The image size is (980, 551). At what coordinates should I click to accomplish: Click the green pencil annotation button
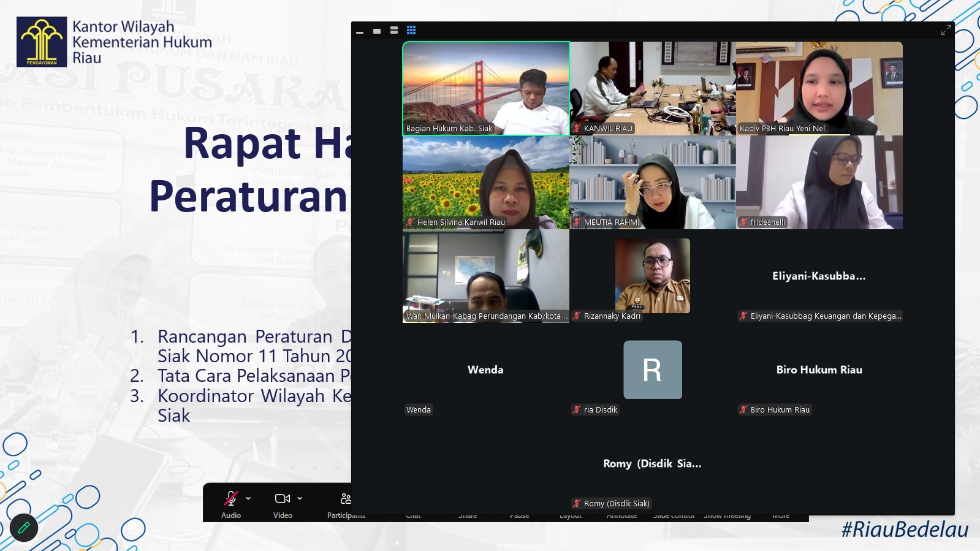pyautogui.click(x=24, y=528)
